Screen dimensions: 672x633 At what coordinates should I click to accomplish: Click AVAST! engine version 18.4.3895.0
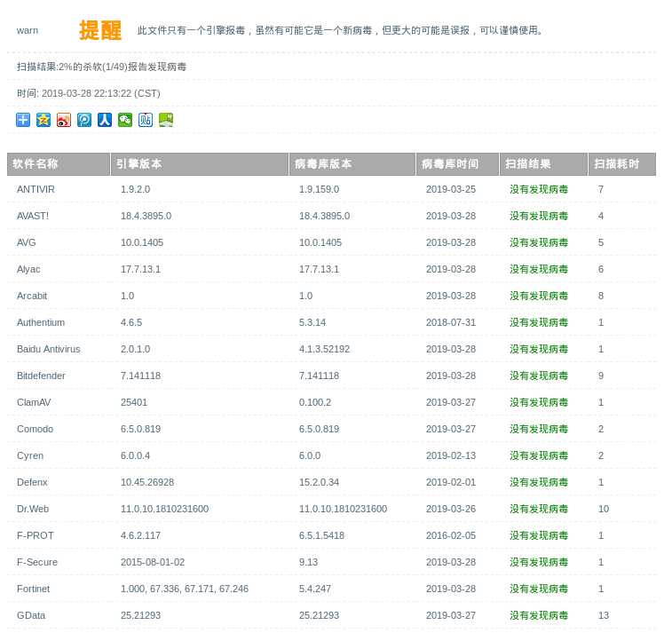click(x=146, y=216)
